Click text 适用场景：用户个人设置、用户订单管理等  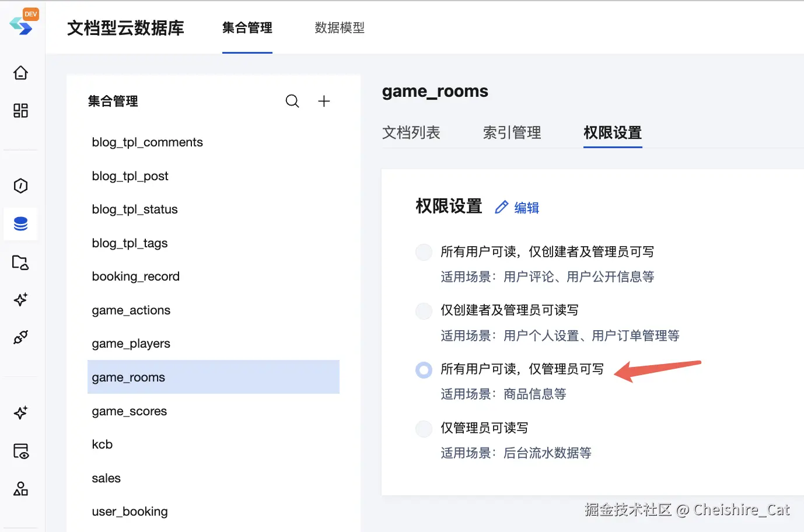point(560,335)
